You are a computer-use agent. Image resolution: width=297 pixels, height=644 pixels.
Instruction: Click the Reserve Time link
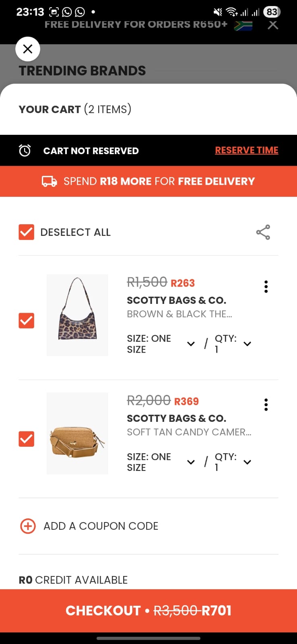[x=246, y=151]
